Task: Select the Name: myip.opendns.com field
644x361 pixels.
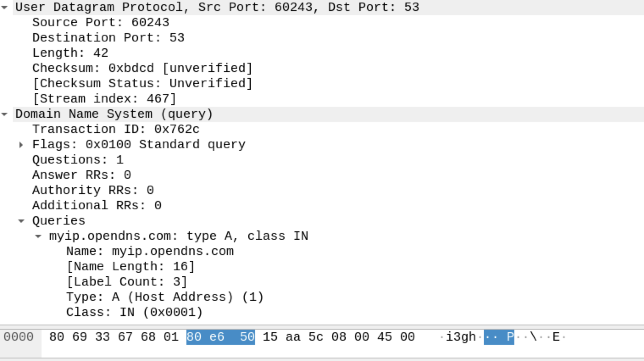Action: 150,251
